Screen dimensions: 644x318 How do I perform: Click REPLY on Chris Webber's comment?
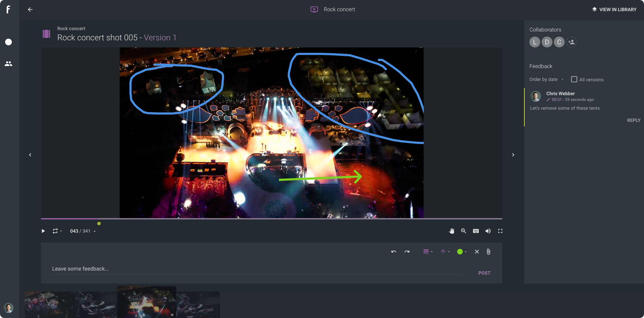click(633, 120)
